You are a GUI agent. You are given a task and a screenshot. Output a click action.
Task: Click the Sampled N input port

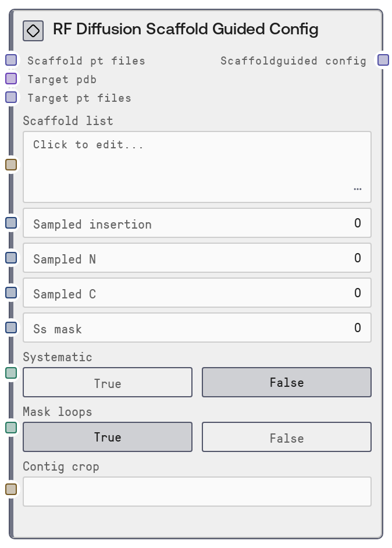pyautogui.click(x=11, y=258)
